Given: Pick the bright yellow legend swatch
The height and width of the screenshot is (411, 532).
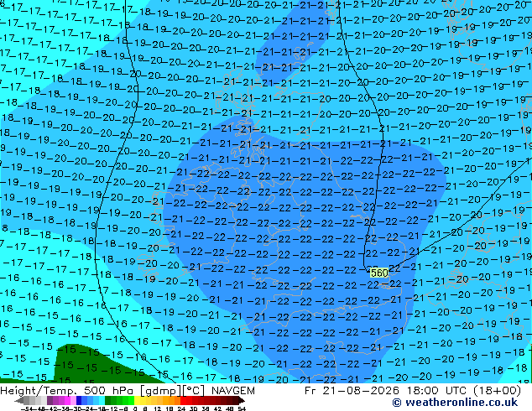Looking at the screenshot, I should (137, 401).
